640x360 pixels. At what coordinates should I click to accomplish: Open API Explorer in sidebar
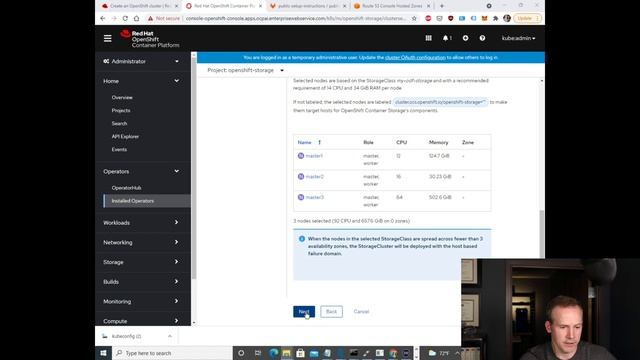[125, 136]
